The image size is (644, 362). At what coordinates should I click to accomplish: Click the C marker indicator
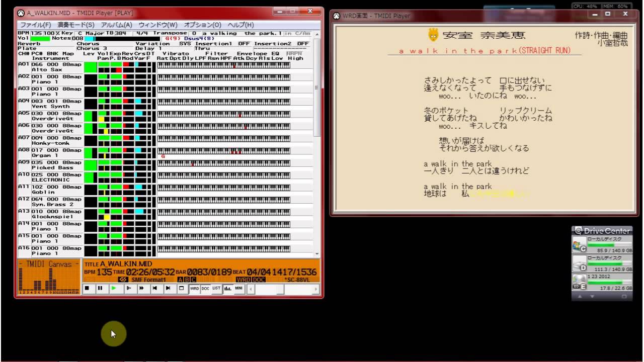193,280
